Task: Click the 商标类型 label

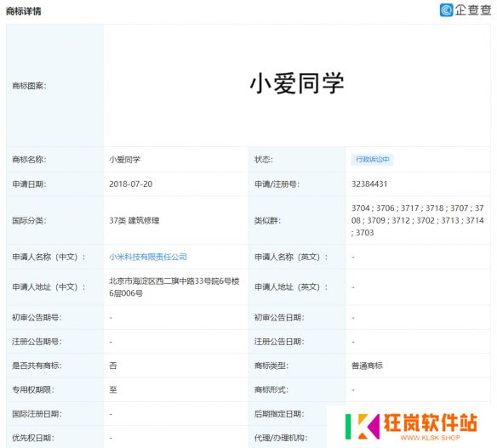Action: [x=271, y=366]
